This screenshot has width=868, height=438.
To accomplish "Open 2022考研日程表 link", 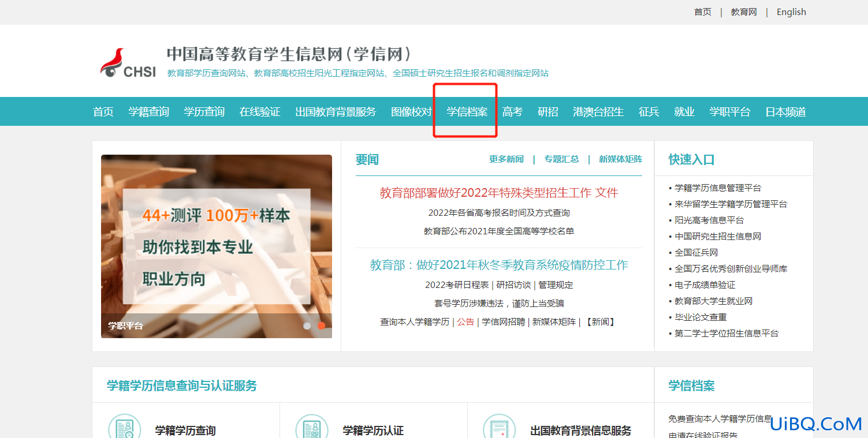I will [457, 285].
